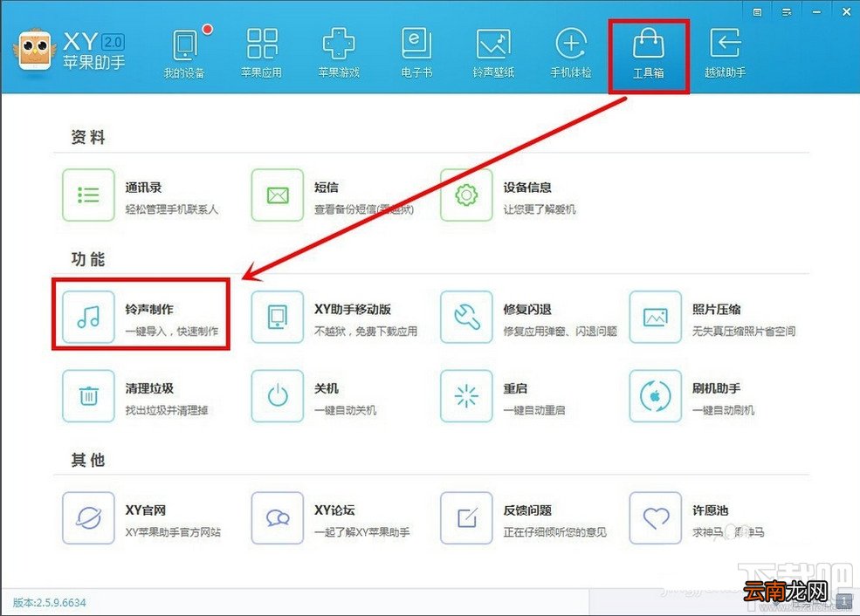
Task: Click the 越狱助手 tab label
Action: coord(725,72)
